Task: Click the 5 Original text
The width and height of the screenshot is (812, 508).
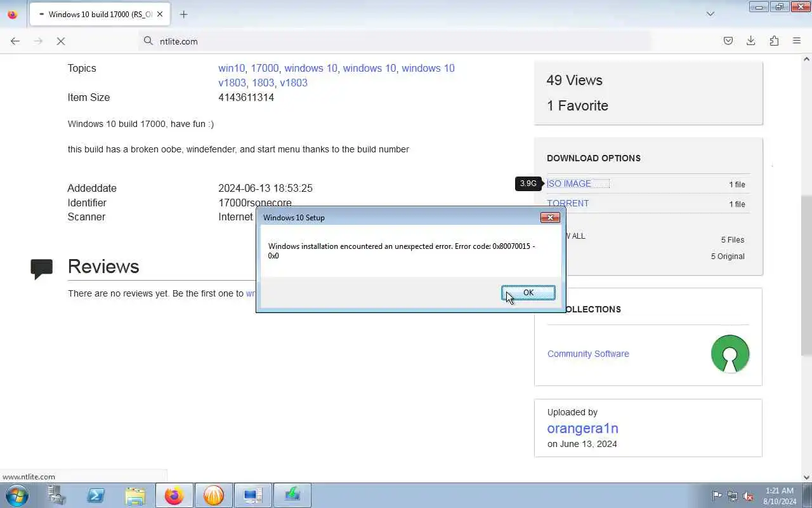Action: 728,256
